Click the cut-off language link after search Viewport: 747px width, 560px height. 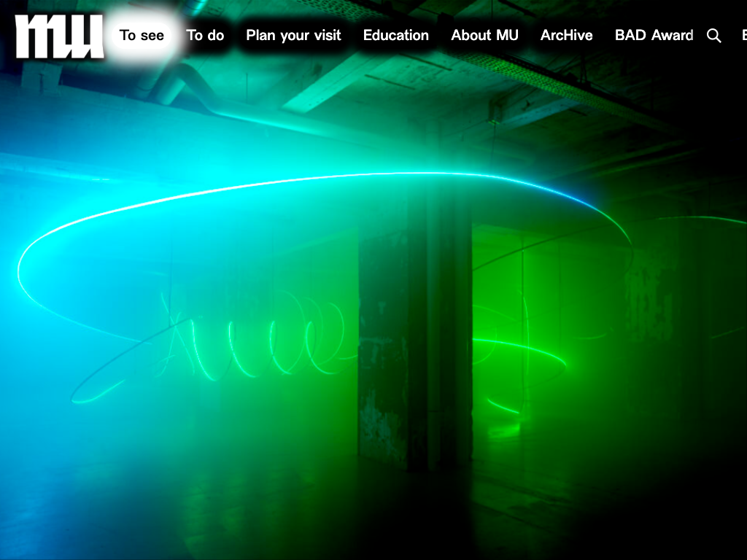tap(743, 36)
